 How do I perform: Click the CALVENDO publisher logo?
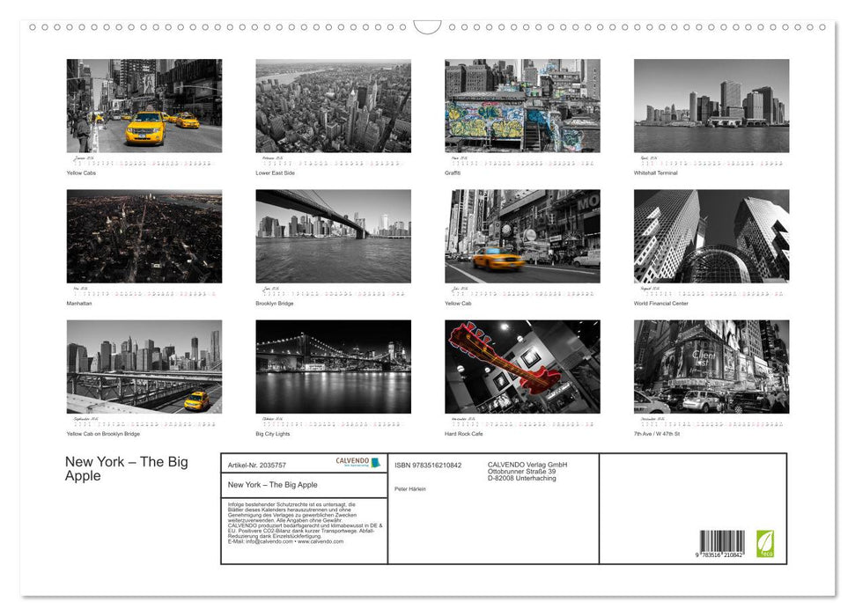(351, 460)
